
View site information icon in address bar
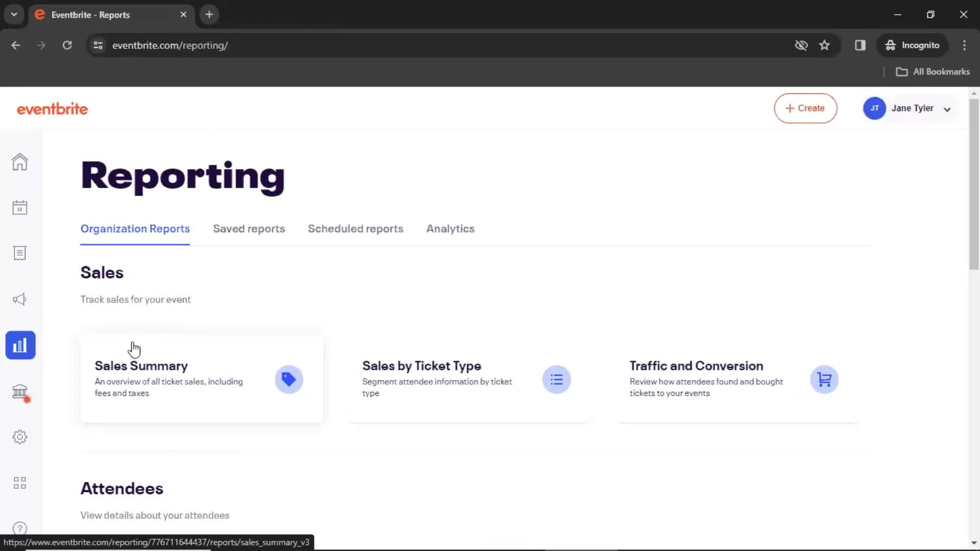98,45
